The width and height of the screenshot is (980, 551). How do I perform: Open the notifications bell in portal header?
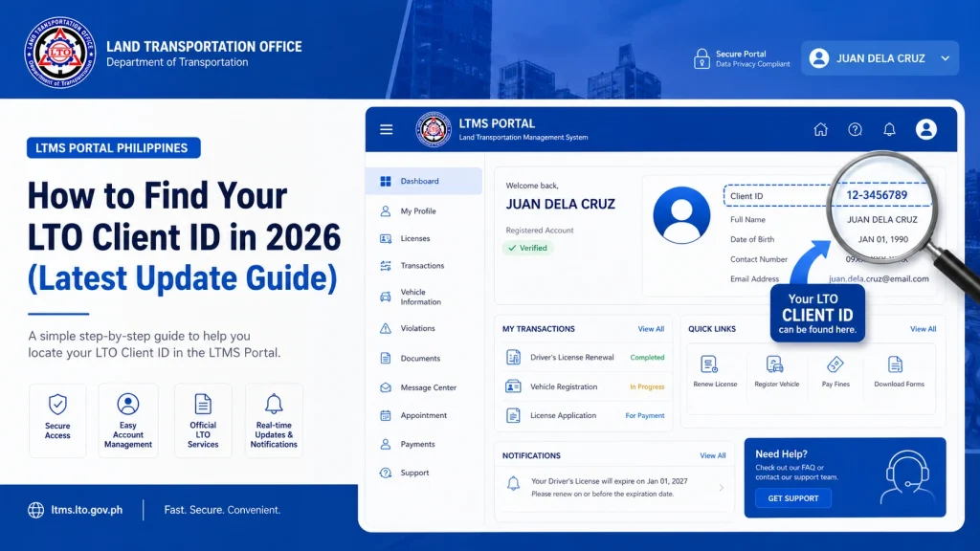pyautogui.click(x=889, y=129)
